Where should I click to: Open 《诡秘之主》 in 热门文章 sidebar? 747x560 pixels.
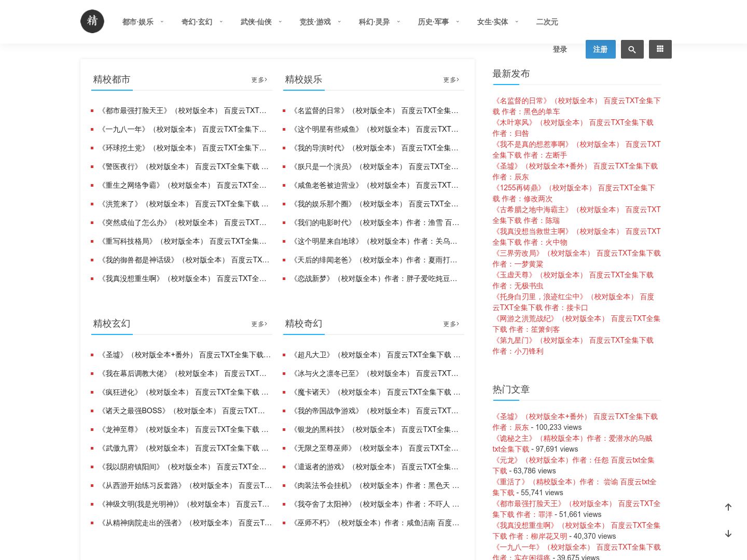pos(573,444)
